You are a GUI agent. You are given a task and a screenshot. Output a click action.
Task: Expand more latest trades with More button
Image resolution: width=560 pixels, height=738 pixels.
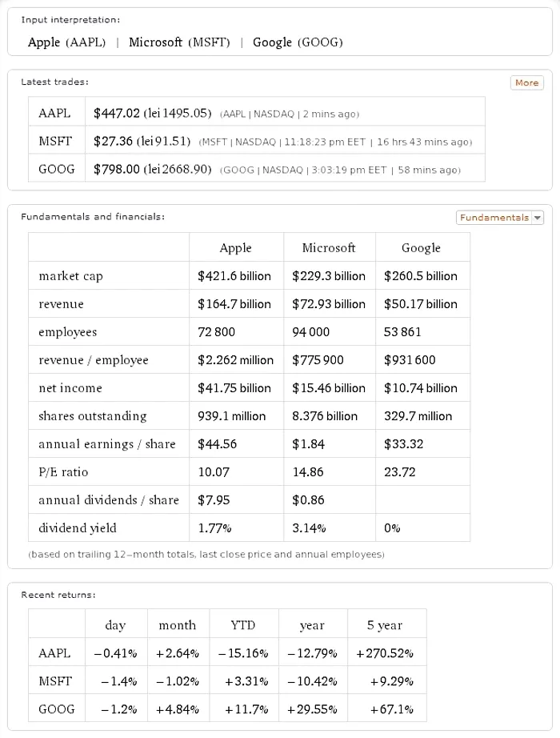528,82
